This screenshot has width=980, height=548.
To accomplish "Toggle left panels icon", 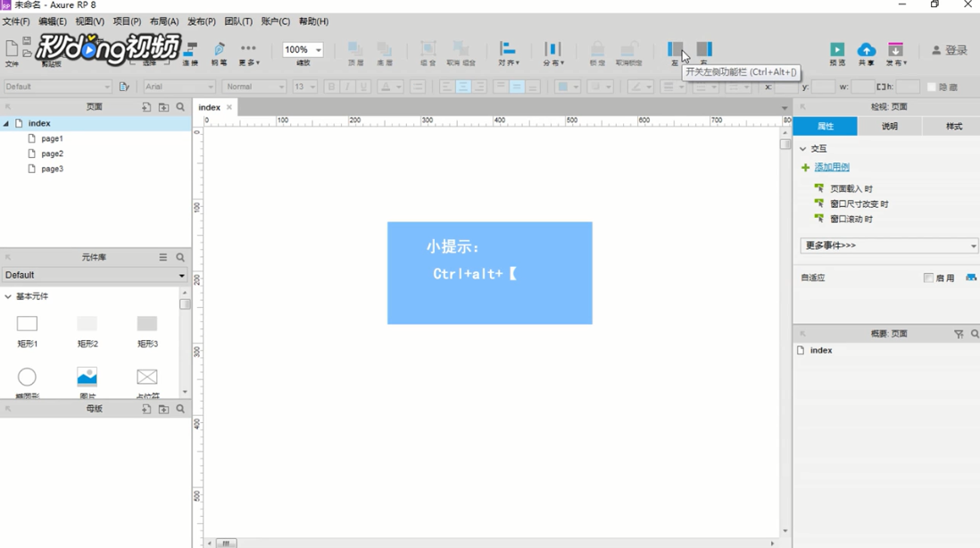I will point(675,49).
